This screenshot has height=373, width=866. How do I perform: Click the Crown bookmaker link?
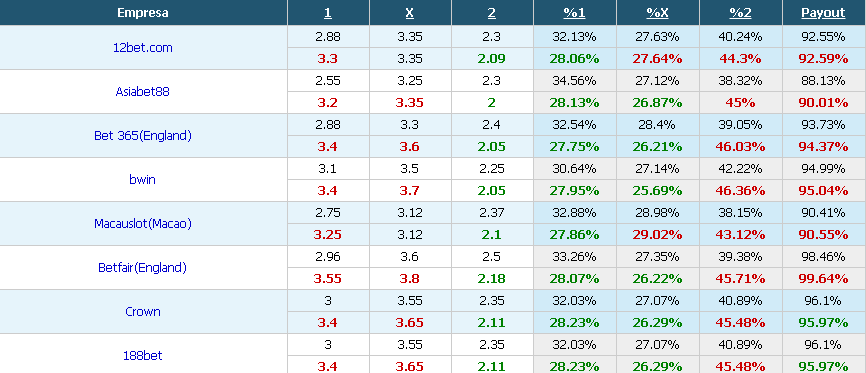[142, 312]
